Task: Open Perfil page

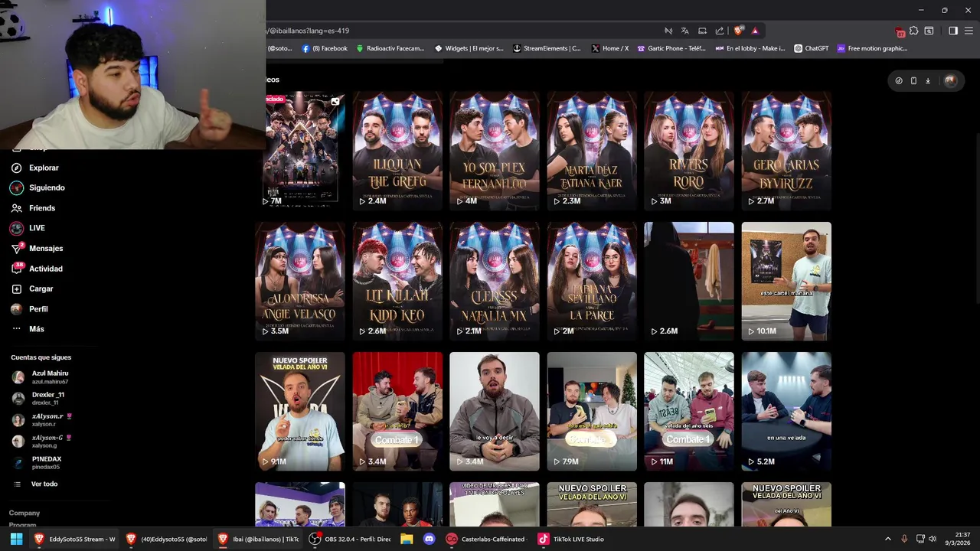Action: coord(29,309)
